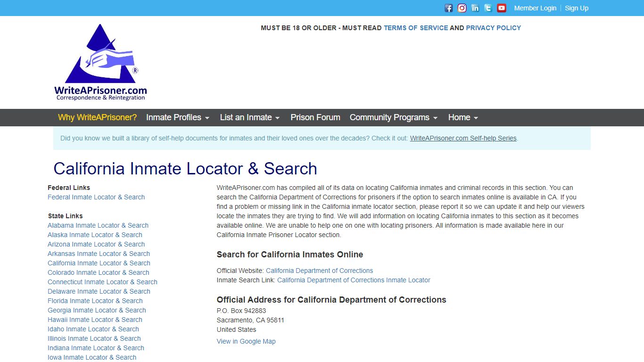
Task: Click the P.O. Box 942883 text
Action: click(241, 311)
